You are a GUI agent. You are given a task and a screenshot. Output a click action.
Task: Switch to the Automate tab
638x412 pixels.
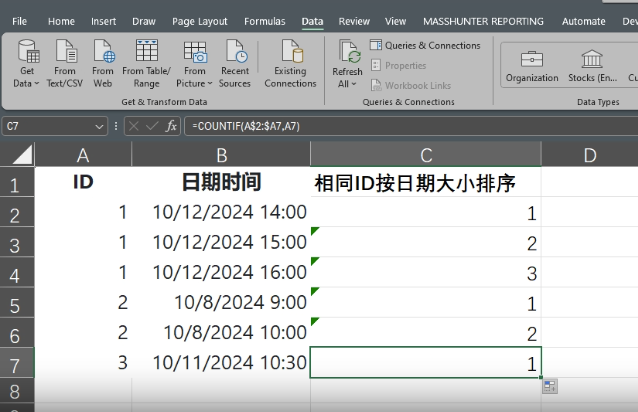click(583, 21)
